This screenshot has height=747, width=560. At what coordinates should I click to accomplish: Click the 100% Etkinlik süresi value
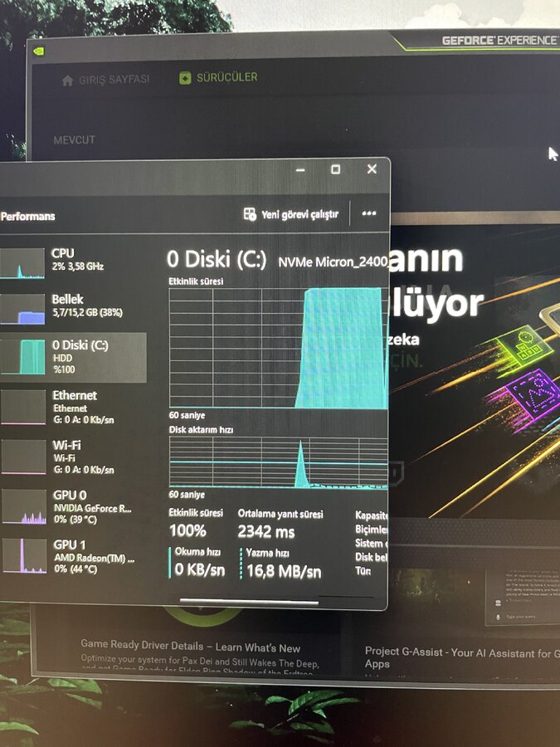pyautogui.click(x=187, y=530)
